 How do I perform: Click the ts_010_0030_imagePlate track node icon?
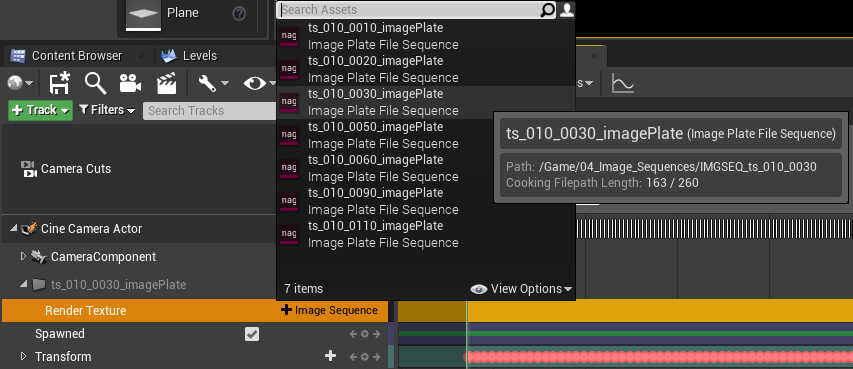pyautogui.click(x=38, y=284)
